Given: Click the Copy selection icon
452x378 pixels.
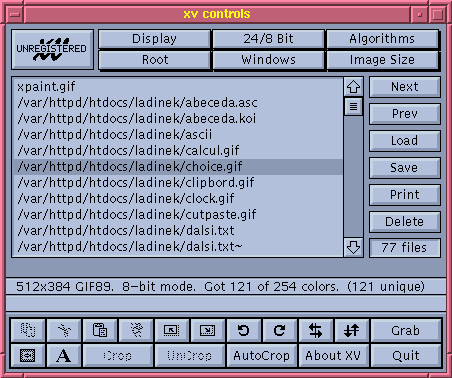Looking at the screenshot, I should point(28,330).
